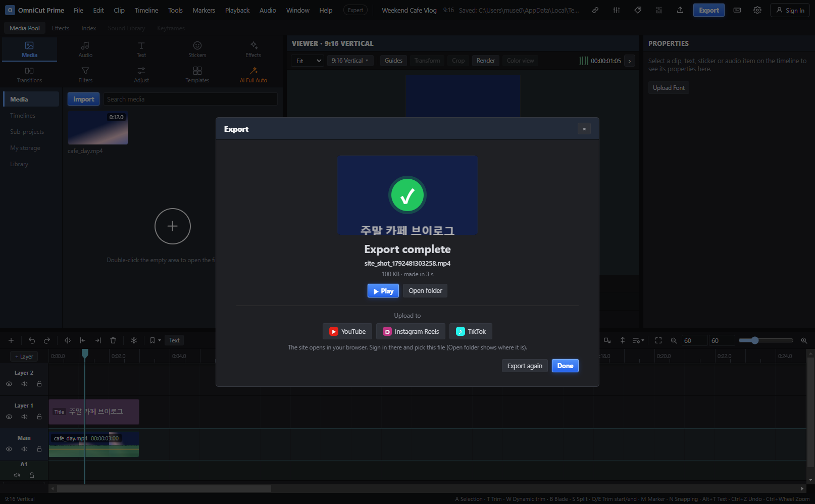Toggle the Expert mode pill

[x=355, y=10]
